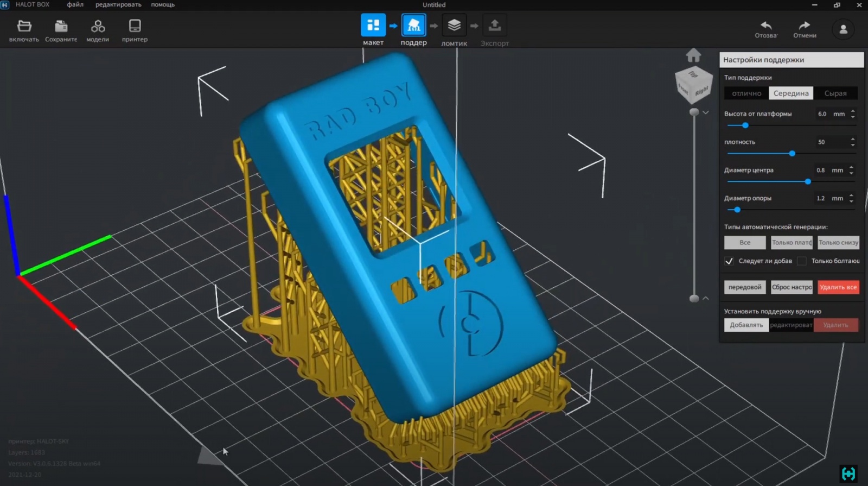The width and height of the screenshot is (868, 486).
Task: Increase the Высота от платформы value
Action: point(853,111)
